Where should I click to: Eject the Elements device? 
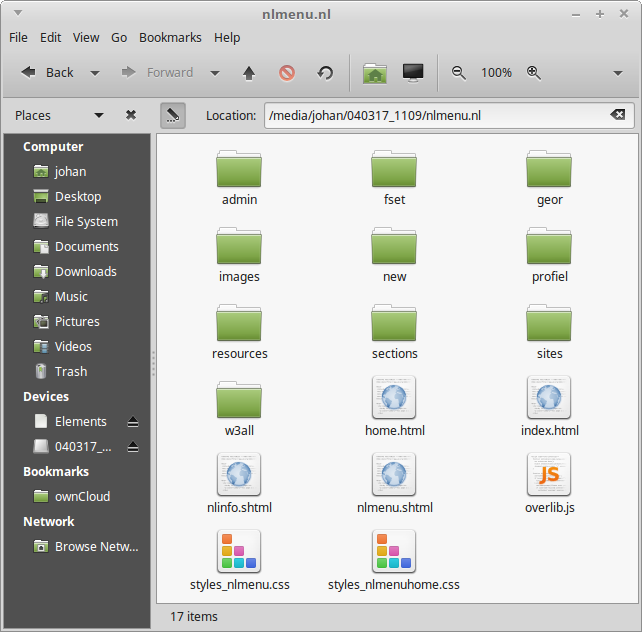[x=133, y=422]
